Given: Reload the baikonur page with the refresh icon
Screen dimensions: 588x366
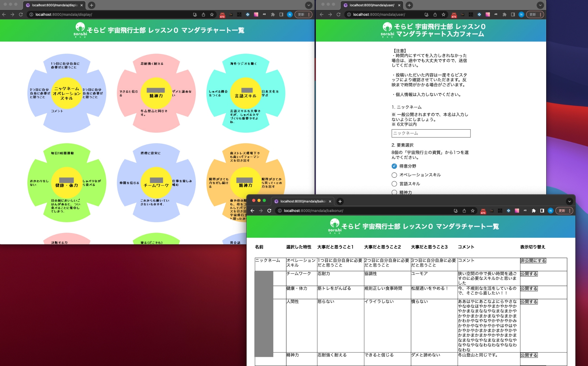Looking at the screenshot, I should pos(269,211).
